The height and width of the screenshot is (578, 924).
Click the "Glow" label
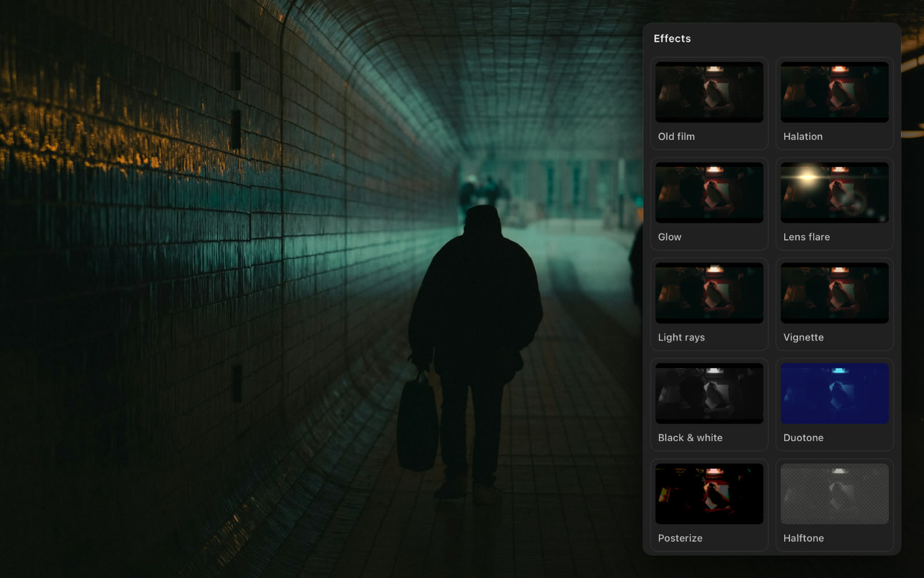coord(669,237)
